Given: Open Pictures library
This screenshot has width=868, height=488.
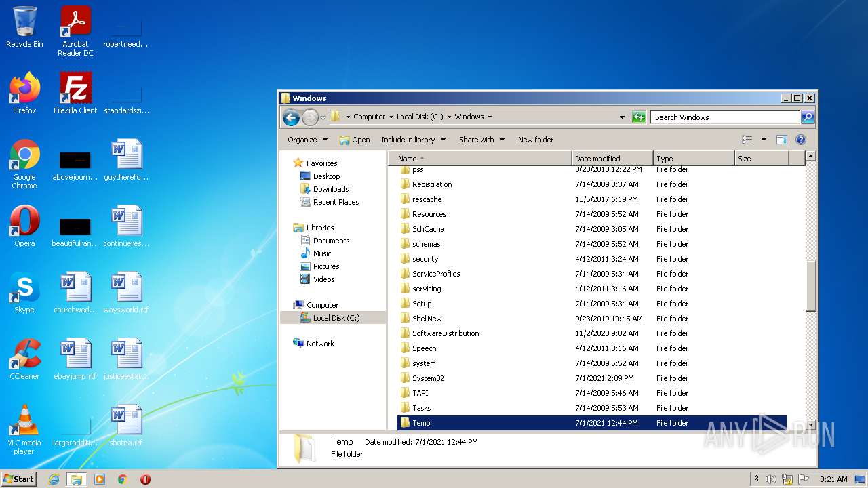Looking at the screenshot, I should tap(326, 266).
